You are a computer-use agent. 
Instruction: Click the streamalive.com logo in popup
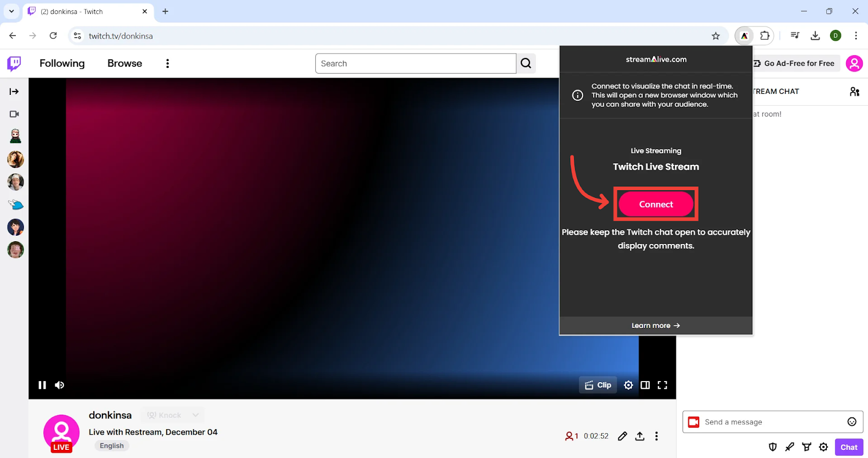tap(656, 60)
